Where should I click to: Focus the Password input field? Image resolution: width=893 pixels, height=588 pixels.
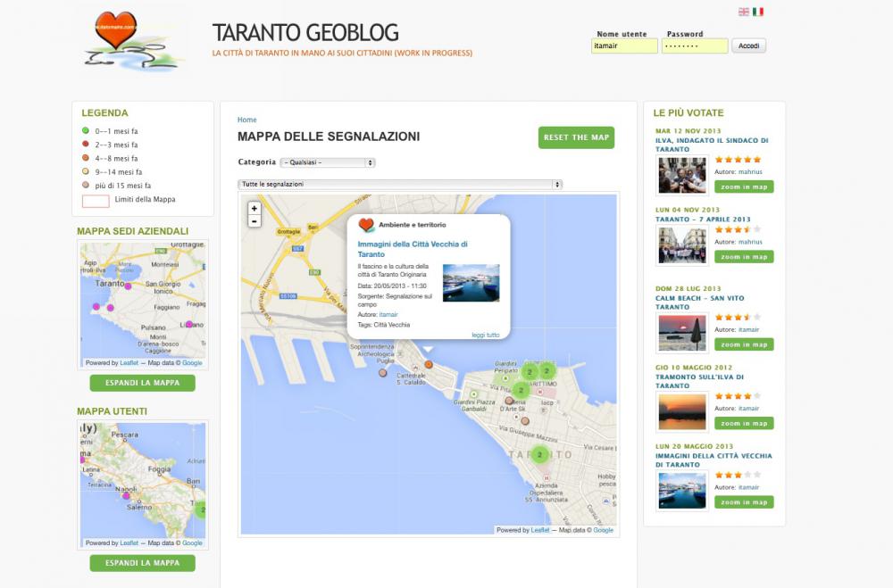pos(695,46)
